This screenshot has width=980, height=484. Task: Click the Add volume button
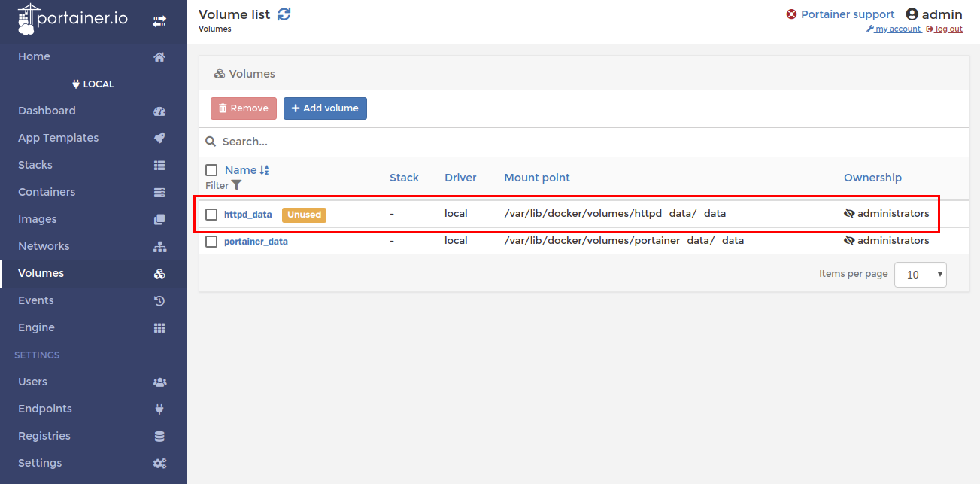coord(325,108)
